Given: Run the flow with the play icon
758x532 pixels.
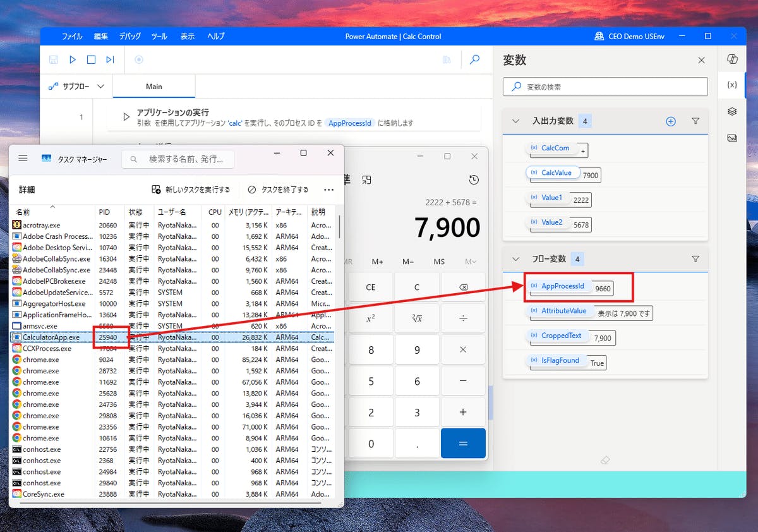Looking at the screenshot, I should [x=73, y=59].
